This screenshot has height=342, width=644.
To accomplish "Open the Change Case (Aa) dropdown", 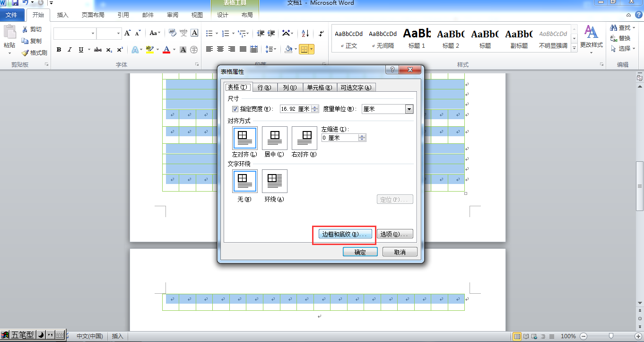I will (155, 33).
